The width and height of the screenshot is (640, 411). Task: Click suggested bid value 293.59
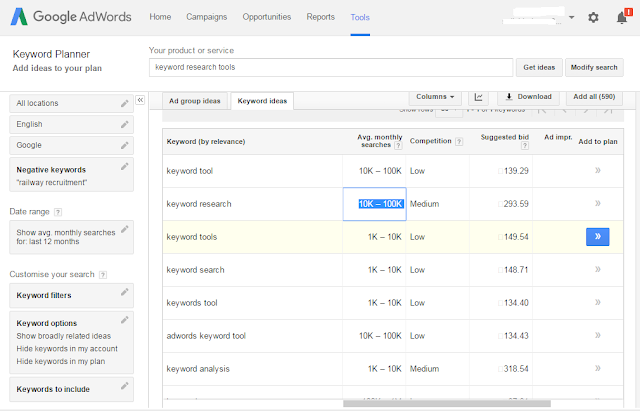(x=516, y=204)
